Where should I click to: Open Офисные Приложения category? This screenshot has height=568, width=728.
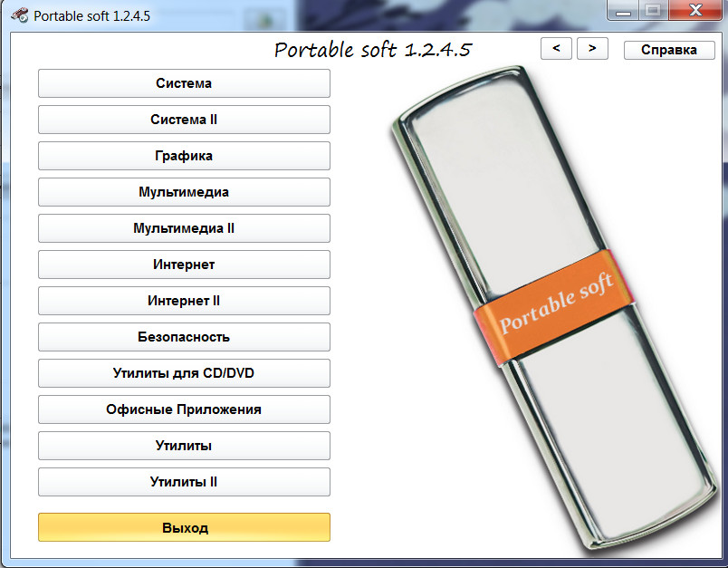[x=184, y=409]
